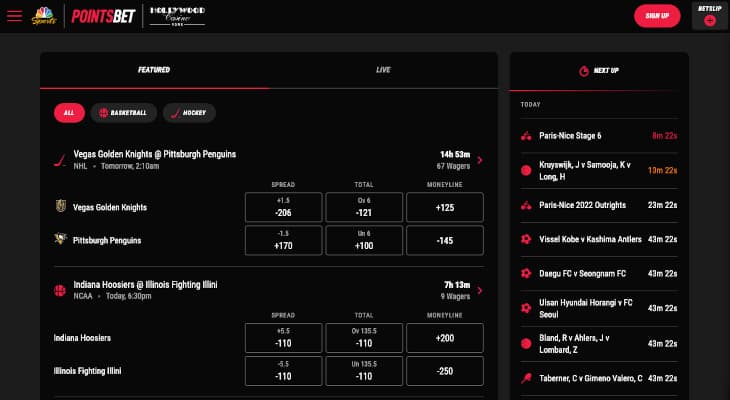
Task: Click soccer icon beside Ulsan Hyundai match
Action: point(526,308)
